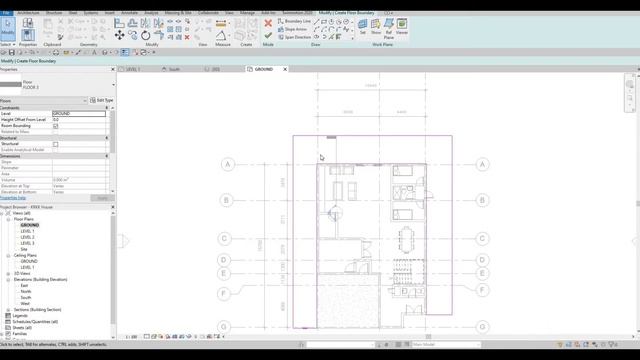Image resolution: width=640 pixels, height=360 pixels.
Task: Open the Floors filter dropdown
Action: tap(44, 100)
